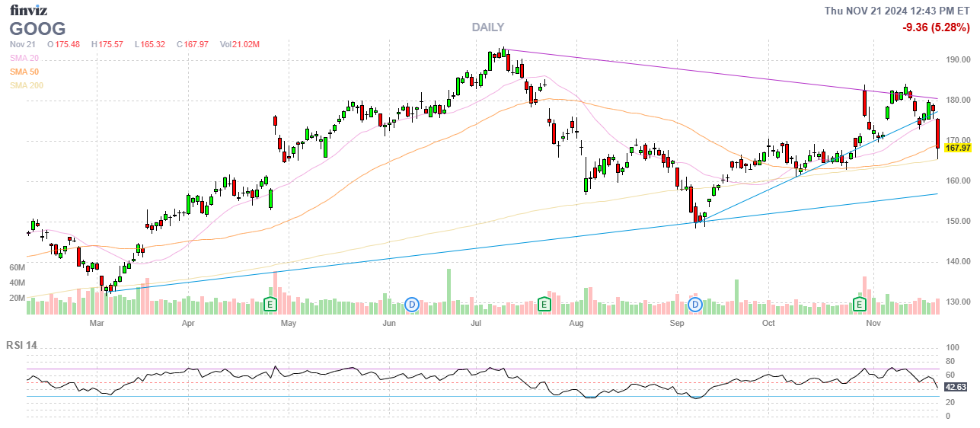Select the Oct label on time axis

click(x=768, y=323)
